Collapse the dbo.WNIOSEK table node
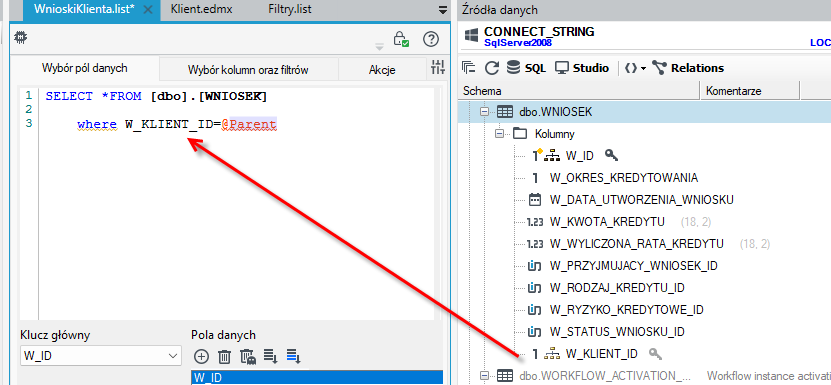 [484, 112]
